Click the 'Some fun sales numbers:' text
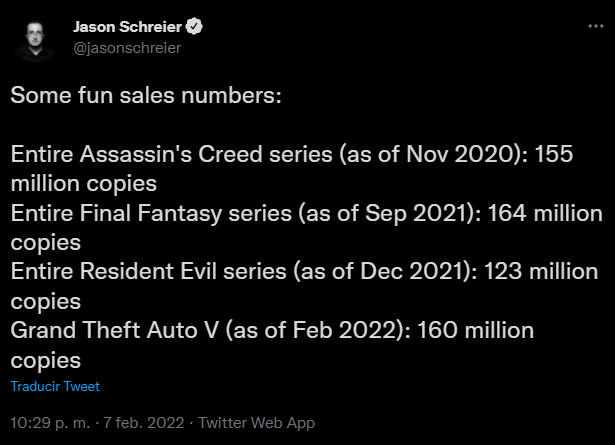The height and width of the screenshot is (445, 615). (x=146, y=95)
